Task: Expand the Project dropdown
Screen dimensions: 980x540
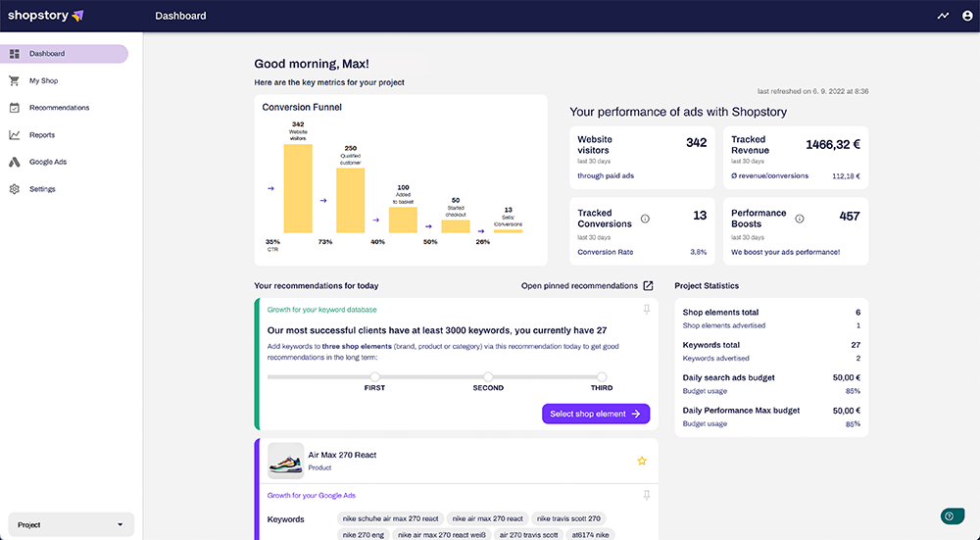Action: click(72, 524)
